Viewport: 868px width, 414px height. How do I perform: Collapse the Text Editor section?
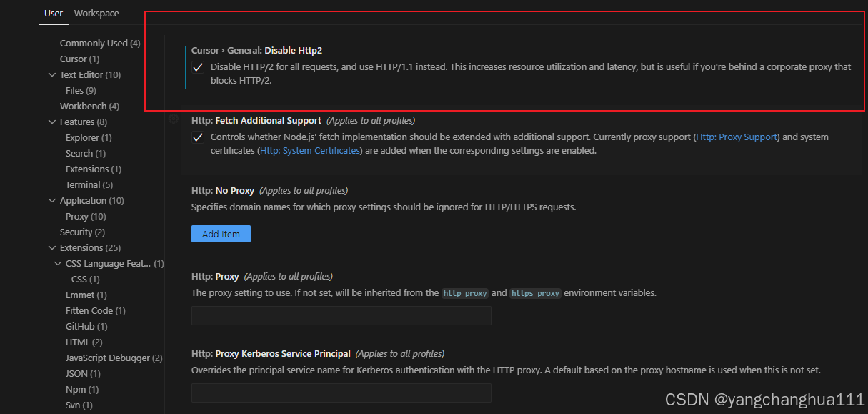click(52, 74)
